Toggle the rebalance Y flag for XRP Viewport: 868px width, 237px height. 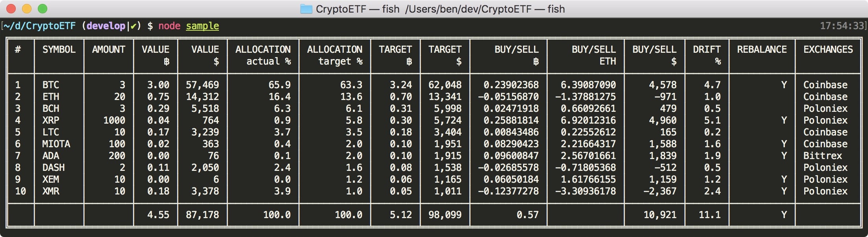coord(783,120)
